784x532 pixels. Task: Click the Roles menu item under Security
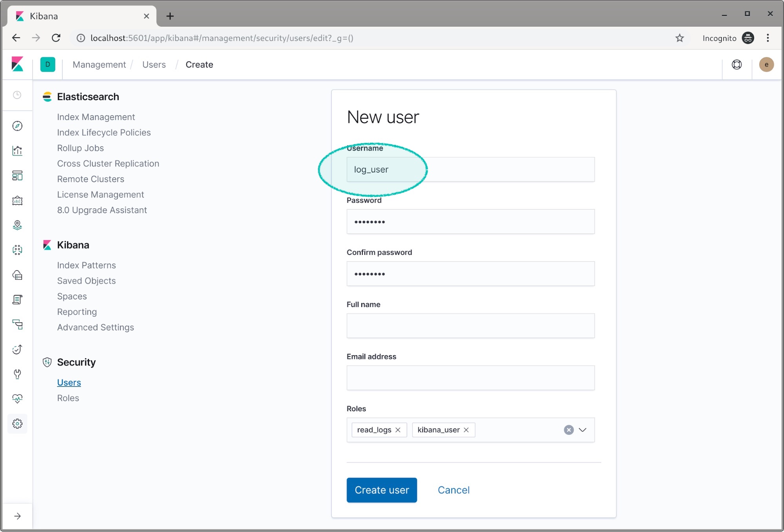pyautogui.click(x=68, y=398)
